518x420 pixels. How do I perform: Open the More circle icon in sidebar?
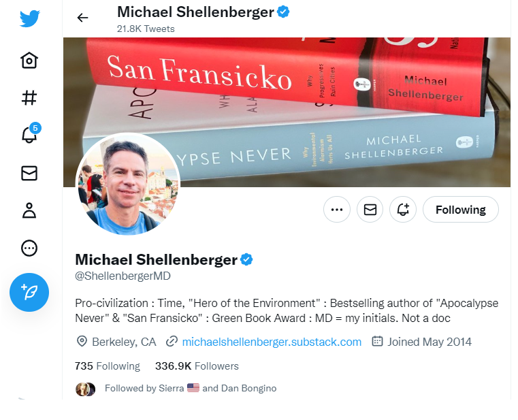pos(29,248)
